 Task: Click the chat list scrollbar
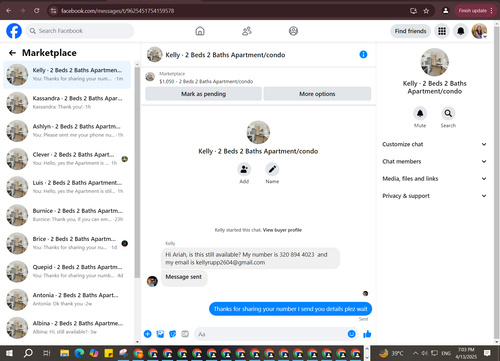click(x=137, y=173)
